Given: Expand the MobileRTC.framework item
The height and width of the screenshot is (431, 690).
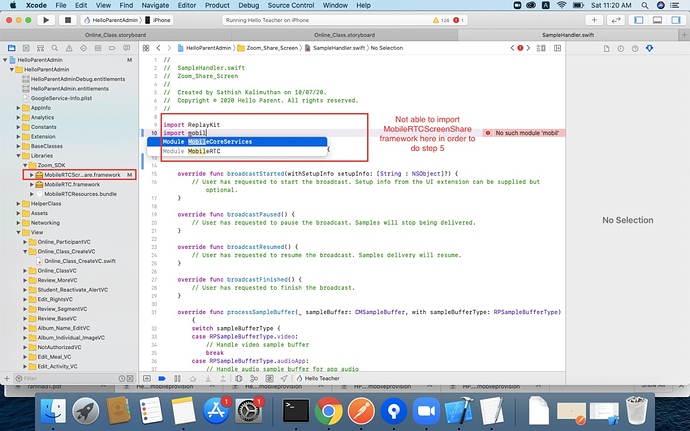Looking at the screenshot, I should tap(32, 184).
